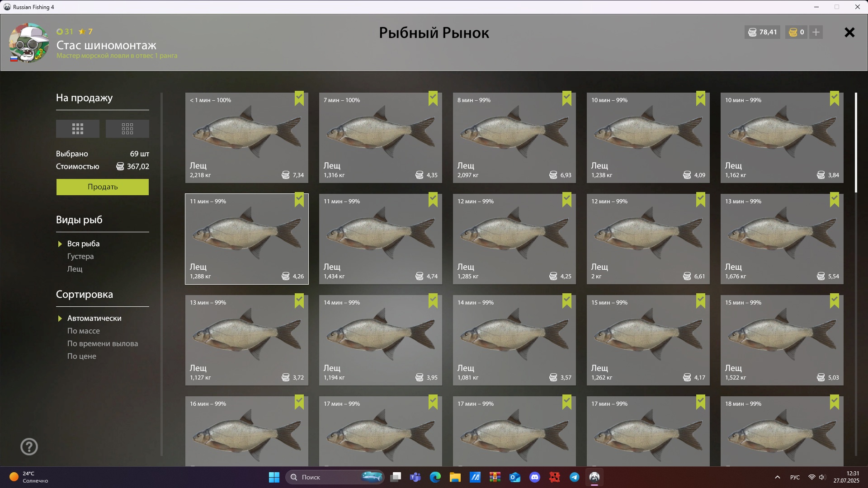Open the Windows Start menu

pyautogui.click(x=274, y=477)
